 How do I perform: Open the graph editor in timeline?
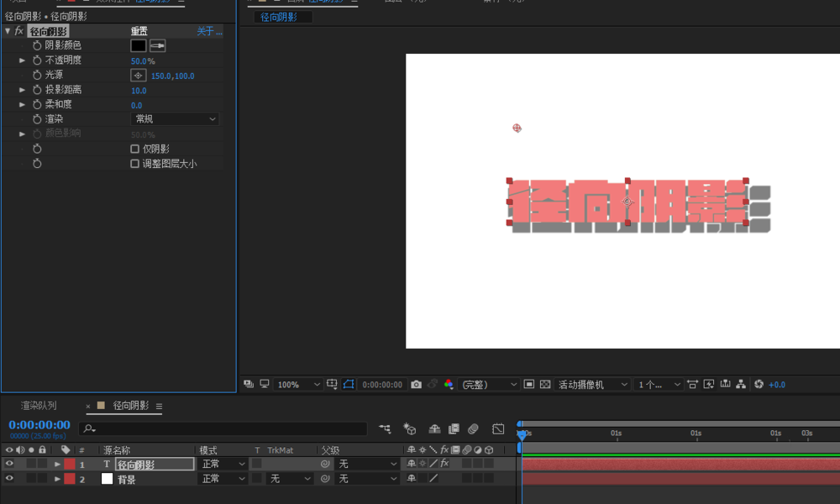pos(498,429)
